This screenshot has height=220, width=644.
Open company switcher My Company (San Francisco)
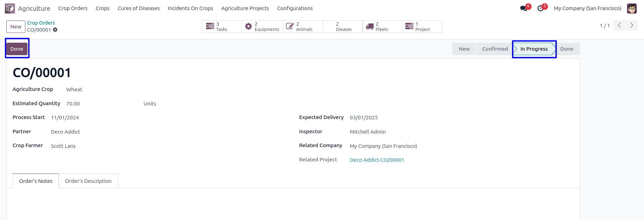pyautogui.click(x=587, y=8)
